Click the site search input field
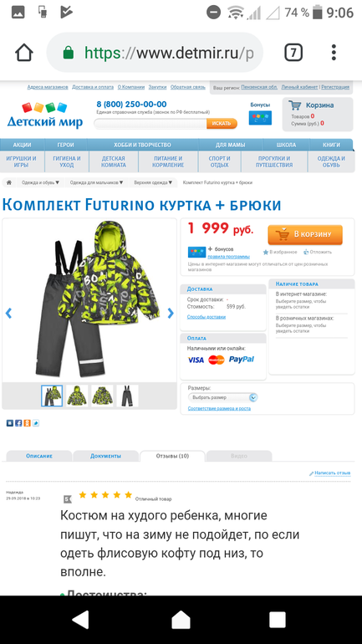Viewport: 362px width, 644px height. 150,123
